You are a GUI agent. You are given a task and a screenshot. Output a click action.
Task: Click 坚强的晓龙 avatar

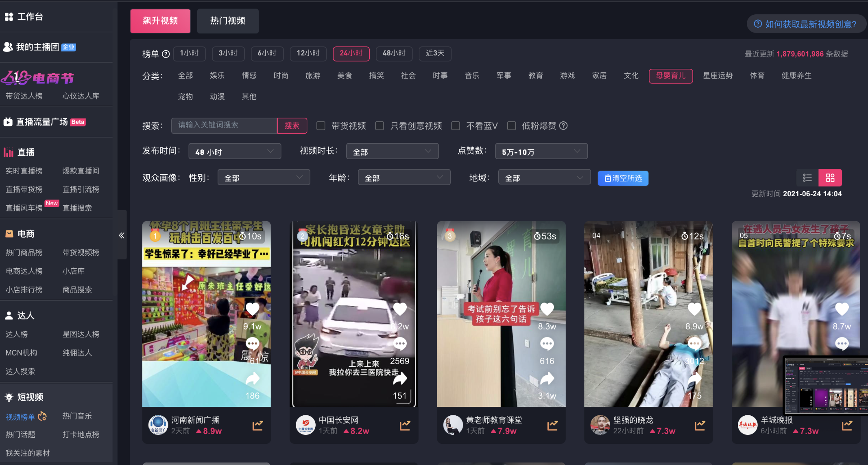tap(600, 425)
